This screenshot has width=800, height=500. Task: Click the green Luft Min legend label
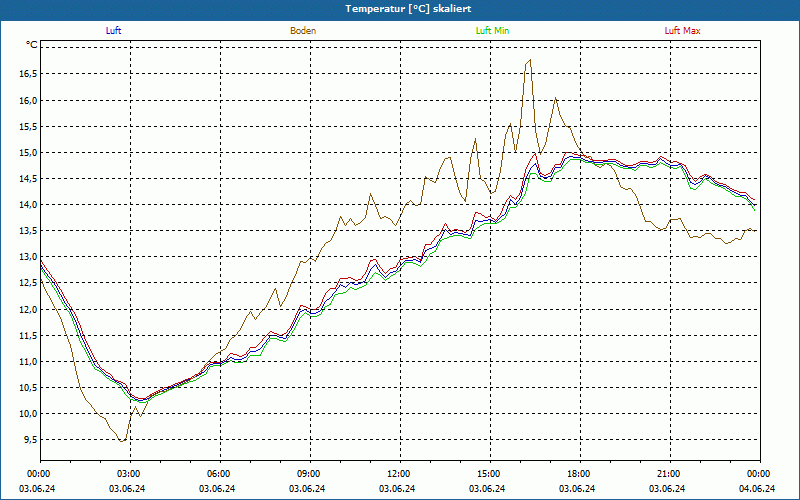pyautogui.click(x=492, y=31)
